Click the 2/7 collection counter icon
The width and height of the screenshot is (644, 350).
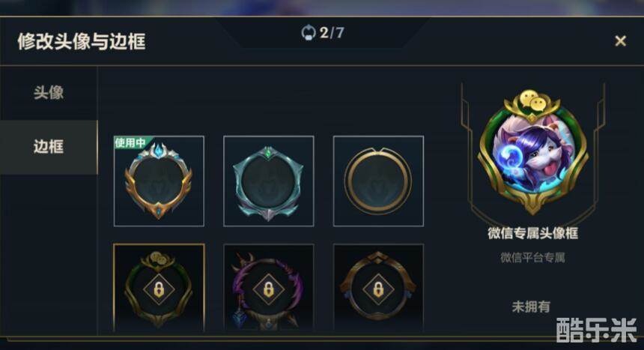tap(309, 32)
